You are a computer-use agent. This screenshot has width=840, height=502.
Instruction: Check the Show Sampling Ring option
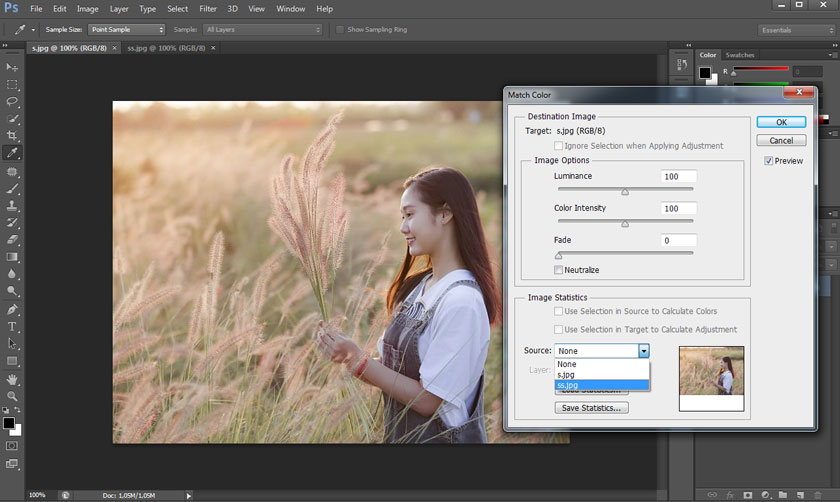[341, 30]
